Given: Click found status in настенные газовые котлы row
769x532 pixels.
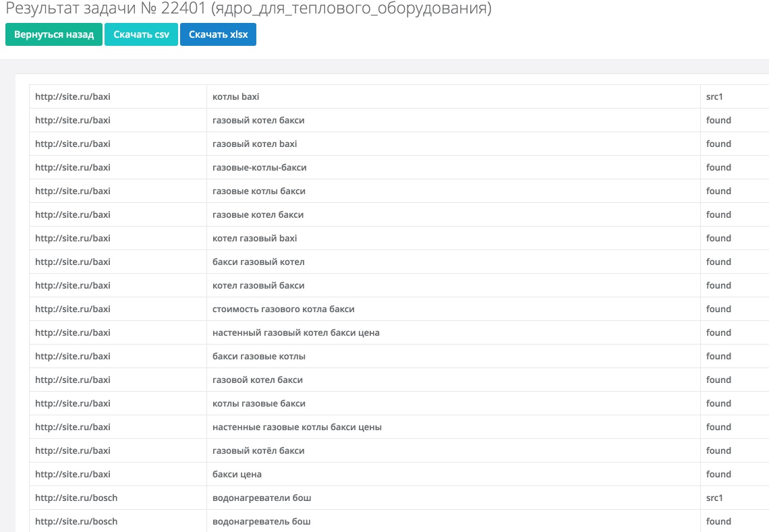Looking at the screenshot, I should tap(718, 427).
